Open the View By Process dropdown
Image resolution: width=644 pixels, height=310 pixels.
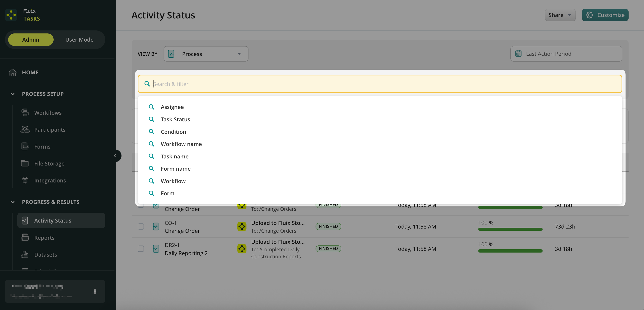pos(206,54)
